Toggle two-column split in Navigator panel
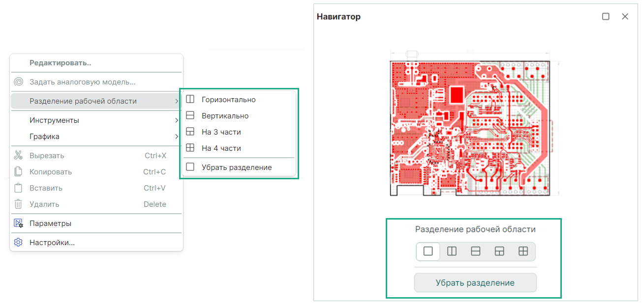This screenshot has width=644, height=307. (x=452, y=251)
